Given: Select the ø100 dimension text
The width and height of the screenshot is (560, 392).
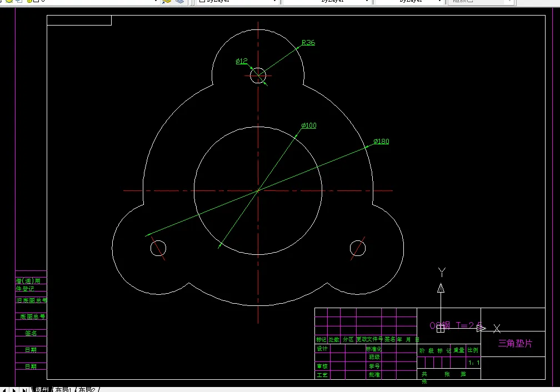Looking at the screenshot, I should click(x=308, y=125).
